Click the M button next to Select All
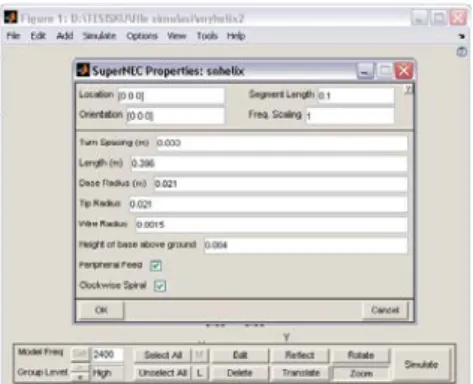 [200, 355]
